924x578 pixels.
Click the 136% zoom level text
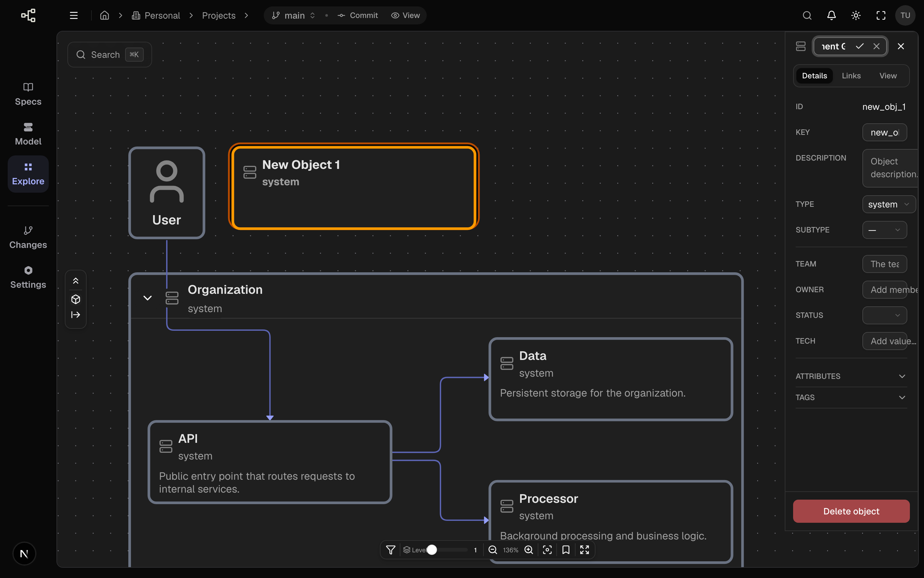(x=510, y=550)
